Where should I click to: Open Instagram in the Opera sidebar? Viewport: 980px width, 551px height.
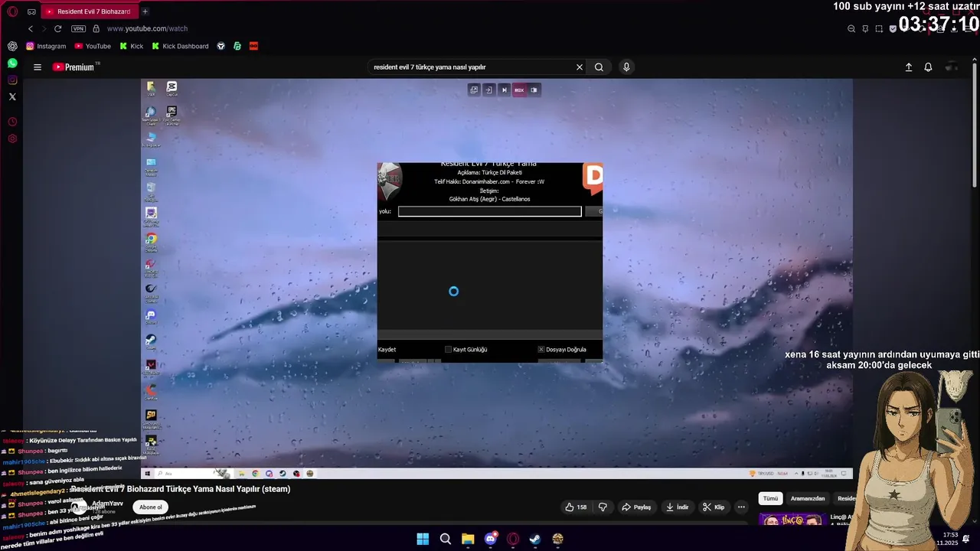[12, 80]
